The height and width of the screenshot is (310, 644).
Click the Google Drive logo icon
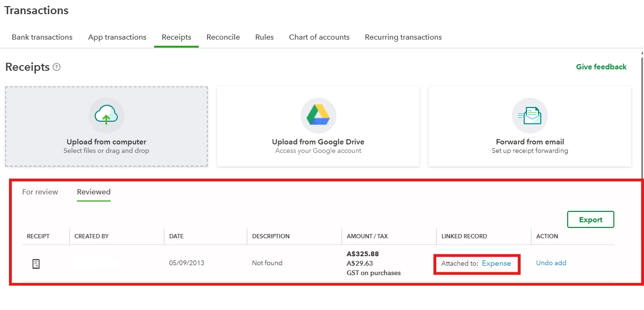318,116
